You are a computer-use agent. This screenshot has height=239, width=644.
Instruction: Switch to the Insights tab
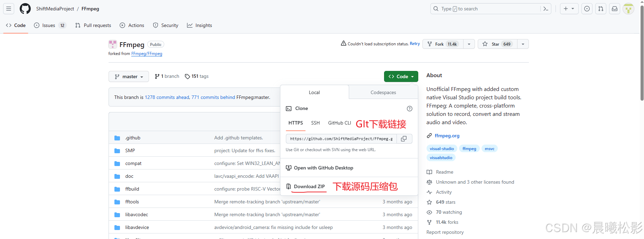tap(199, 25)
